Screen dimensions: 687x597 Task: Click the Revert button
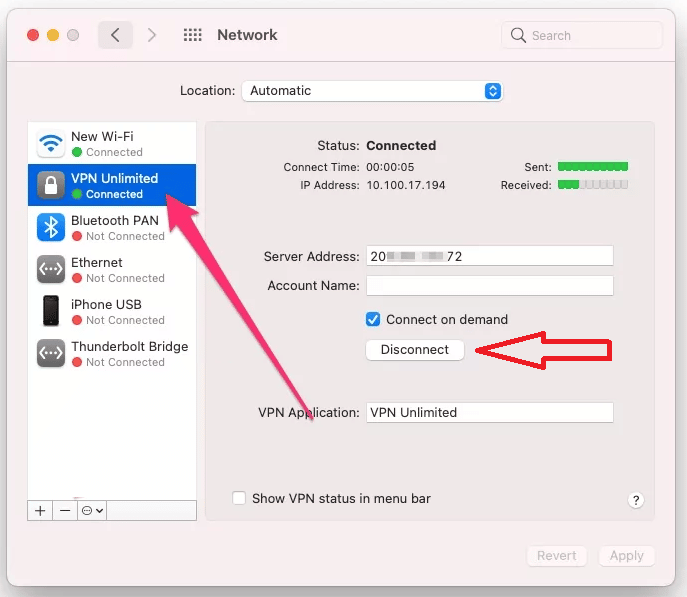(x=556, y=556)
